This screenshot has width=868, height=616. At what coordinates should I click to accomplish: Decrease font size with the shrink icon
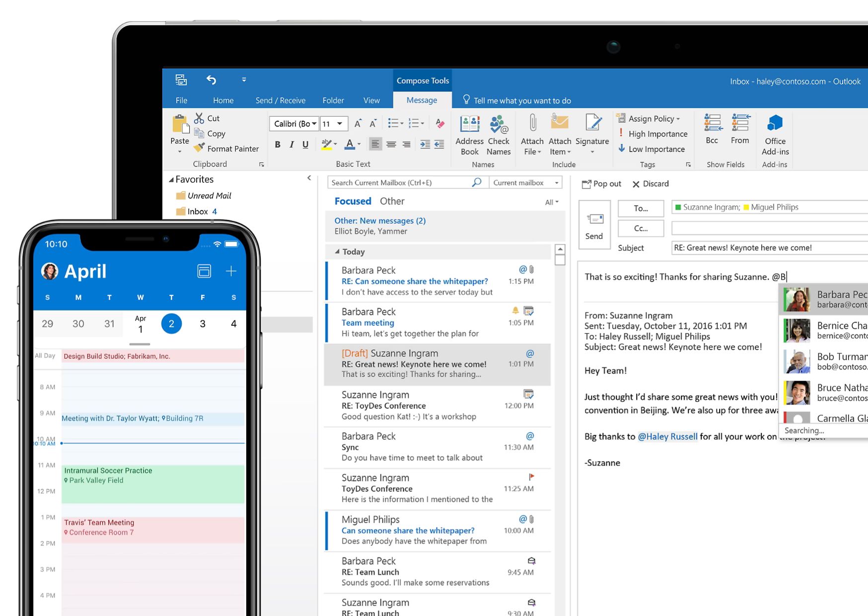tap(373, 123)
